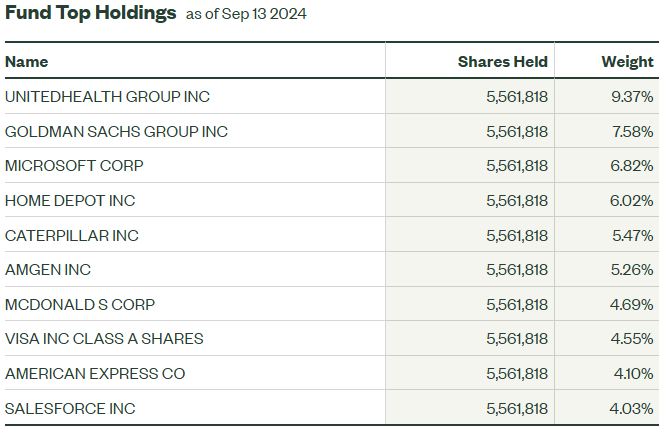Click the Weight column header
The height and width of the screenshot is (430, 663).
pos(627,62)
